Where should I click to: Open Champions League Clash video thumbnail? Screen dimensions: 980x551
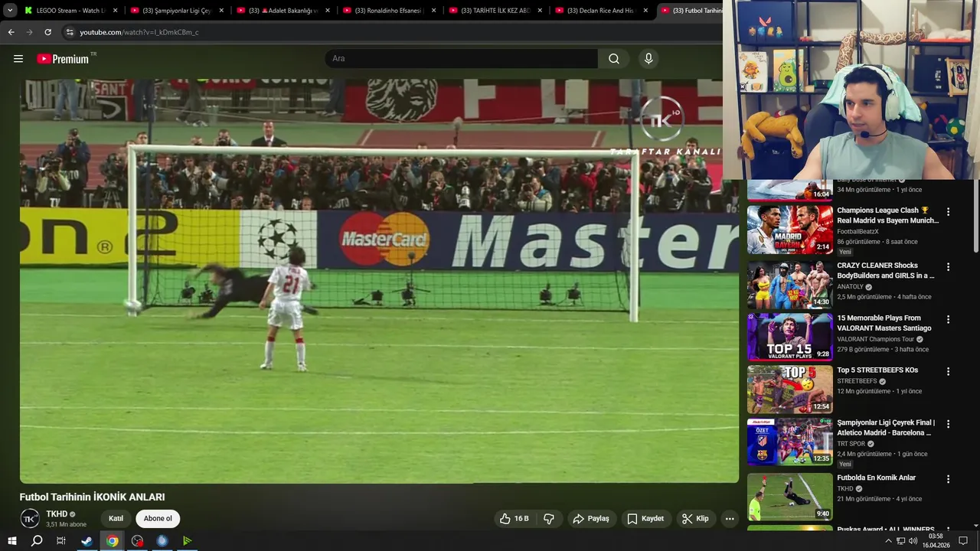pyautogui.click(x=790, y=230)
